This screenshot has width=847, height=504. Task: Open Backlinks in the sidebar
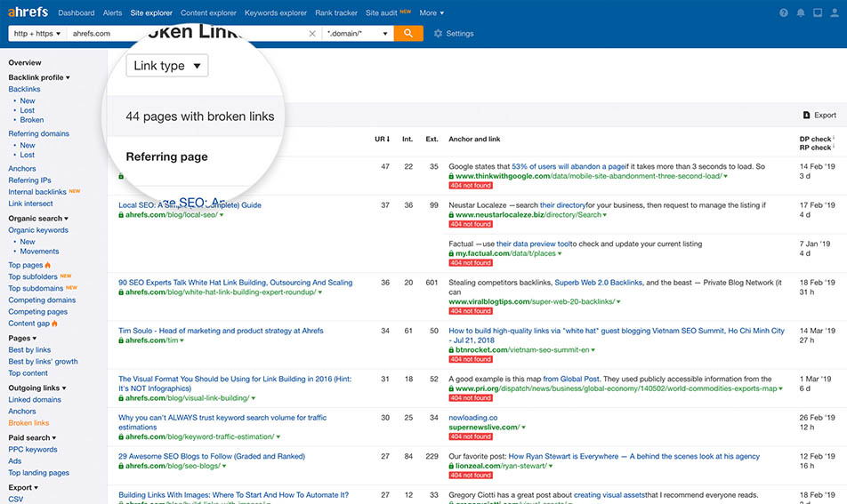24,89
